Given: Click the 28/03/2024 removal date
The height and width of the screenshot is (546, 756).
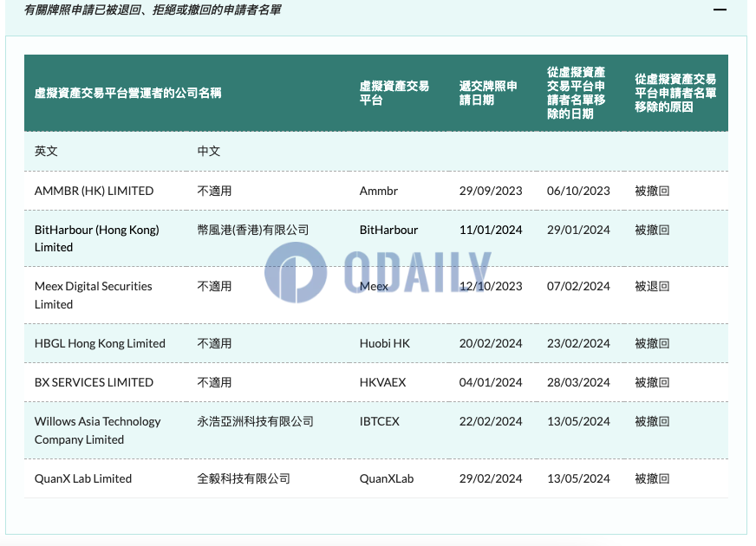Looking at the screenshot, I should click(578, 383).
